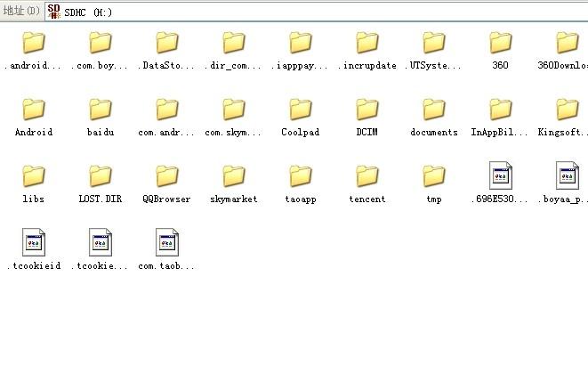Select the .iapppay... folder icon

pyautogui.click(x=301, y=43)
